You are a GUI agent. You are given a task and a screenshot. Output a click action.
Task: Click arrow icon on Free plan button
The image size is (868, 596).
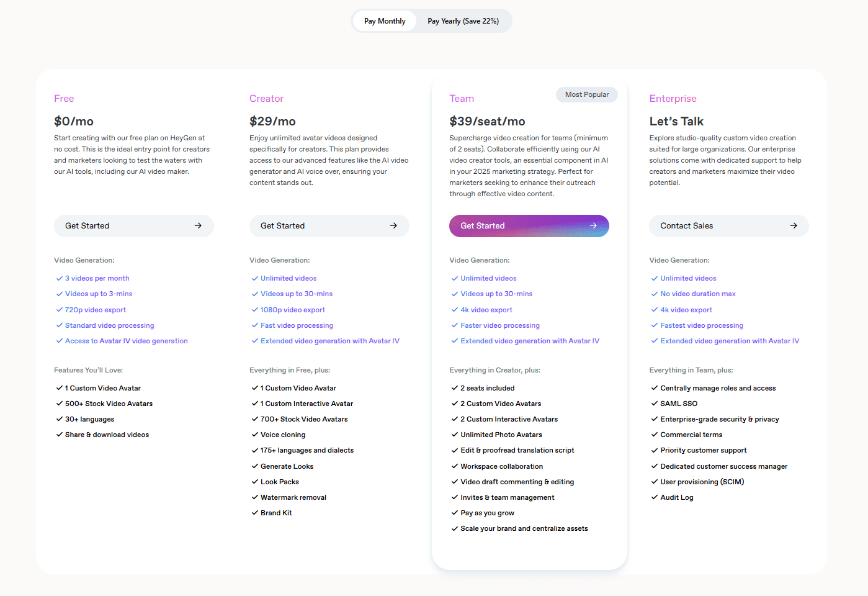tap(198, 226)
